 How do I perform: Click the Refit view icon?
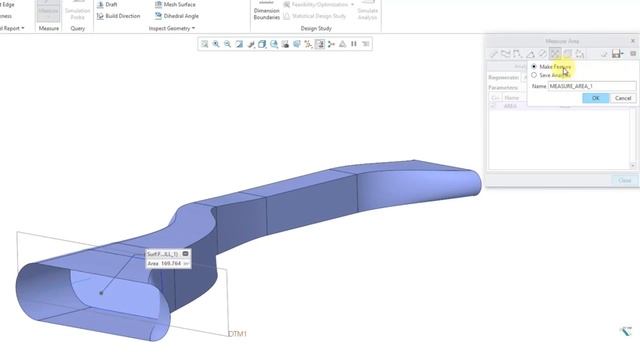click(204, 44)
